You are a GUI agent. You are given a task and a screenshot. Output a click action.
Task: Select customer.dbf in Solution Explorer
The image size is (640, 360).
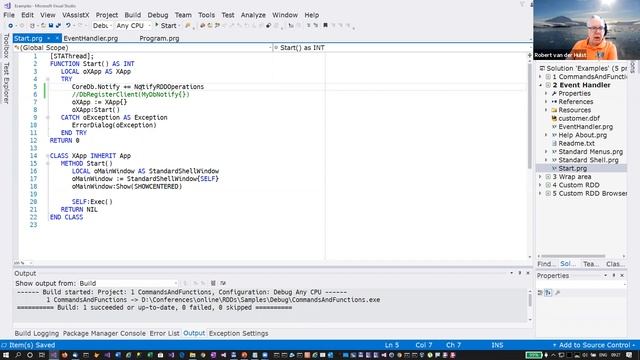pyautogui.click(x=579, y=118)
